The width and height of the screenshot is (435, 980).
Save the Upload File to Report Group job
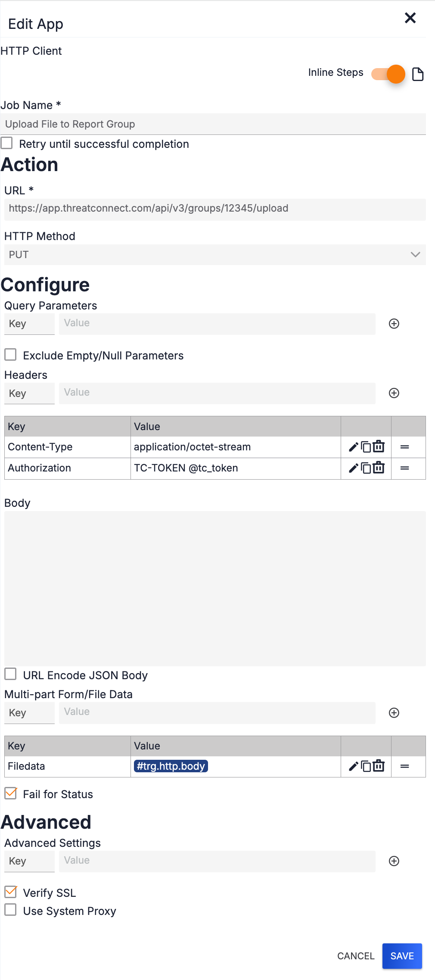point(401,956)
